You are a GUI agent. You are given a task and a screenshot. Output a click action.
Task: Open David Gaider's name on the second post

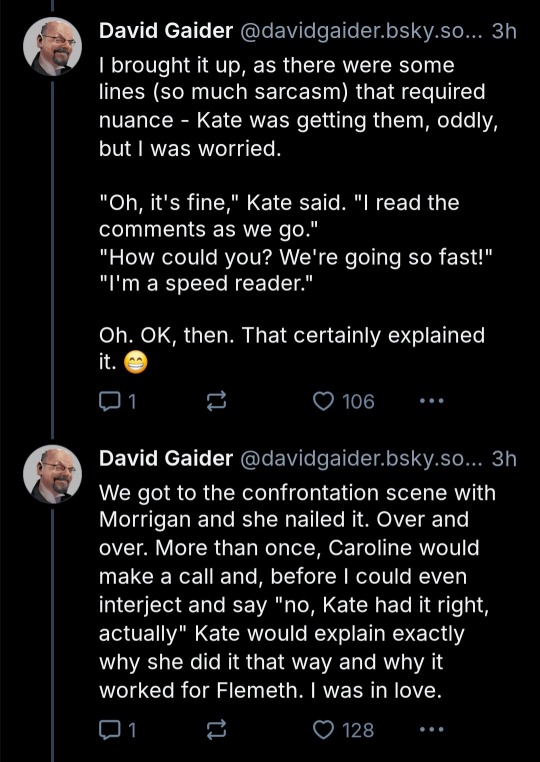(x=166, y=458)
